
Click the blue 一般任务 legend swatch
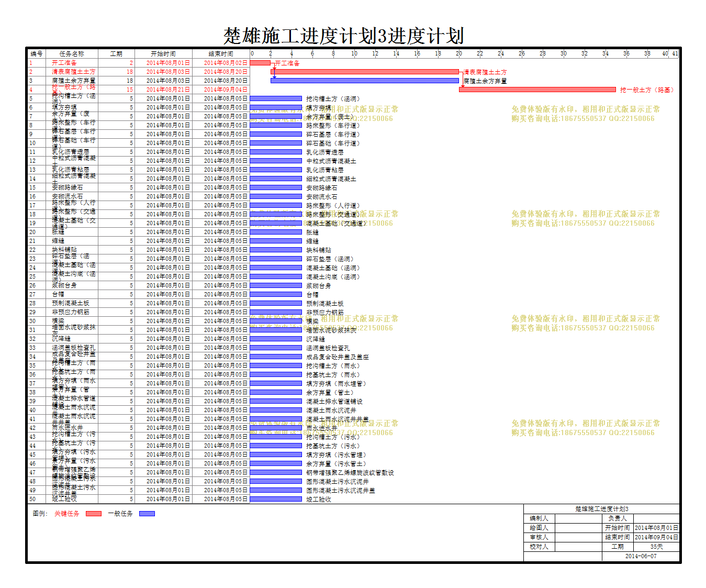pos(147,514)
